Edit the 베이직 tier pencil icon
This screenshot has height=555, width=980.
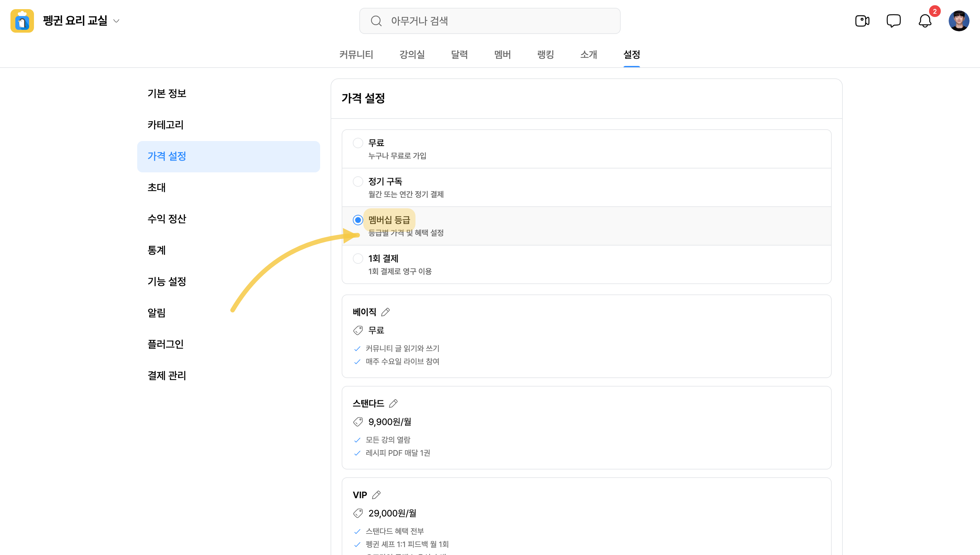385,312
